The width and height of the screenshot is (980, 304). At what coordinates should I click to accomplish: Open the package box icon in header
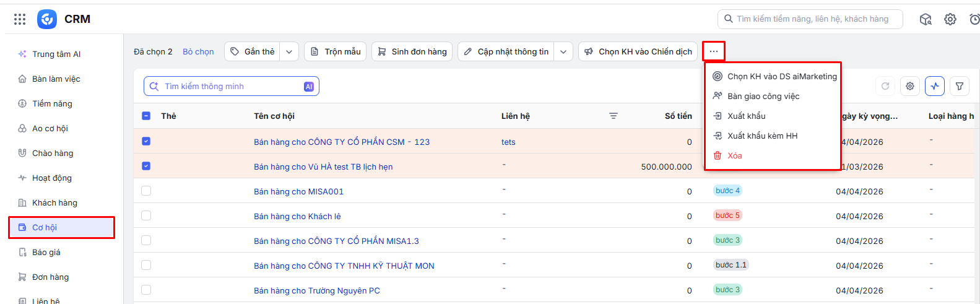click(x=926, y=19)
